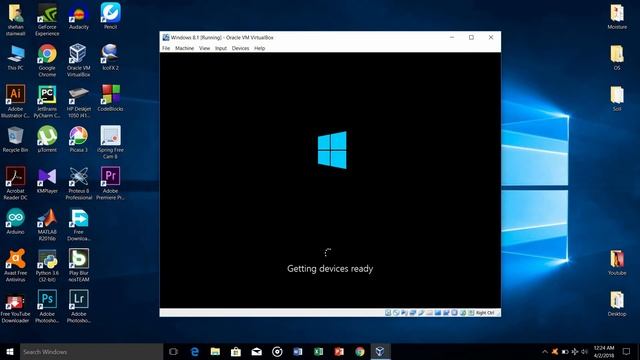Select the IcoFX 2 desktop shortcut
This screenshot has height=360, width=640.
point(110,58)
